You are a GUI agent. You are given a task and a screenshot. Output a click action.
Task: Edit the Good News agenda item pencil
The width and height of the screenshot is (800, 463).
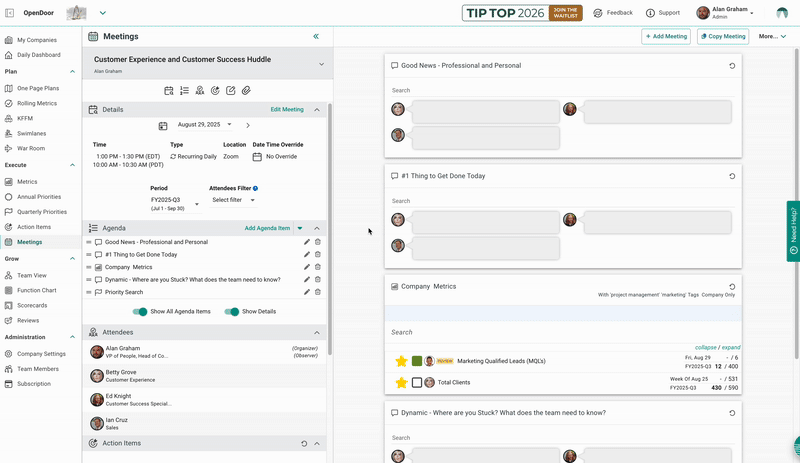[307, 242]
